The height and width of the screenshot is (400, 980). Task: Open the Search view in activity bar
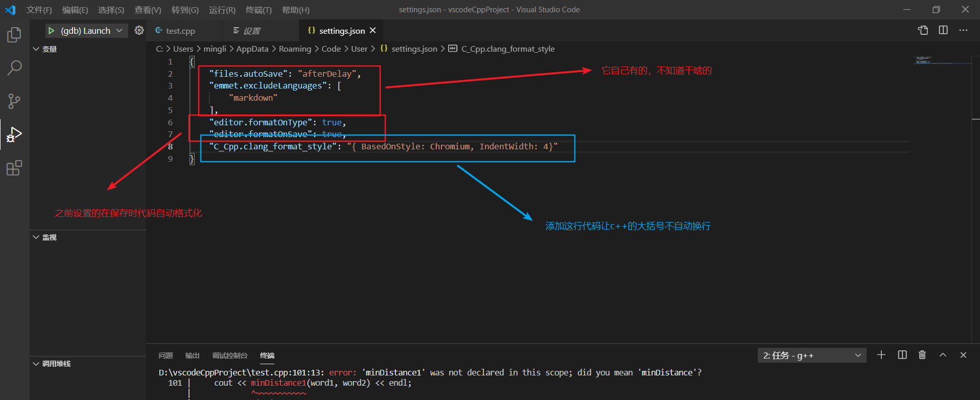click(x=14, y=68)
